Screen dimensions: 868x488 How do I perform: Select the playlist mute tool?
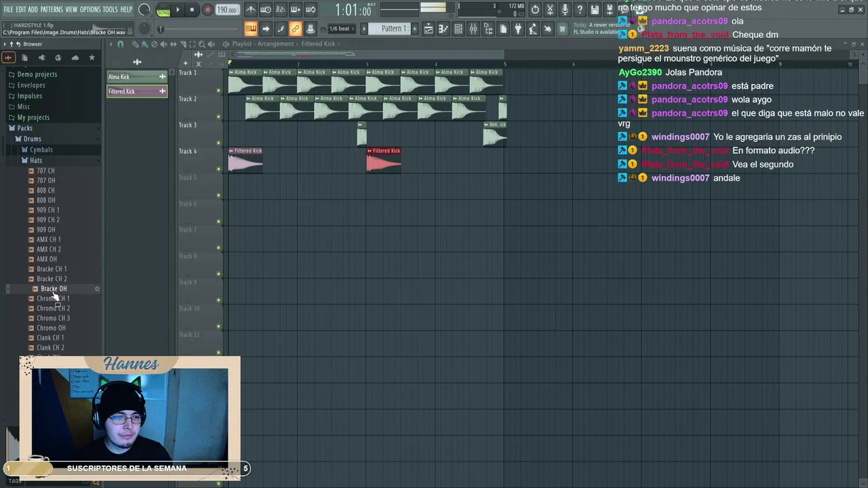click(x=163, y=44)
